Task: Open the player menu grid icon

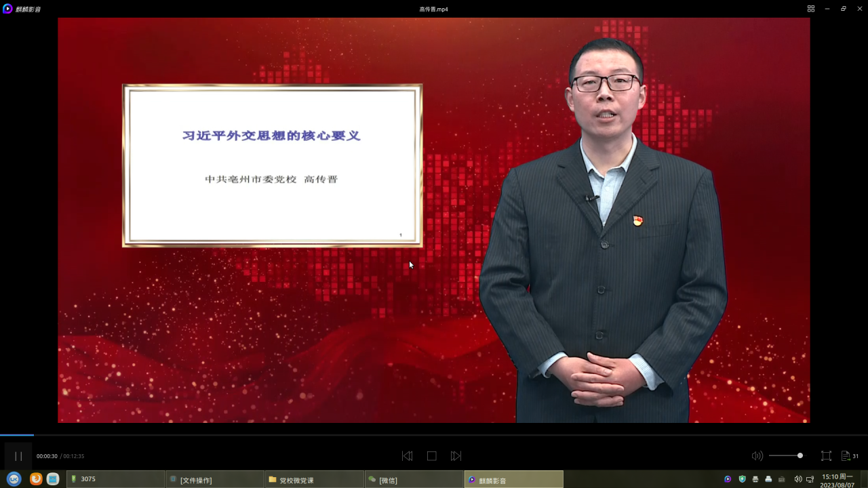Action: (810, 9)
